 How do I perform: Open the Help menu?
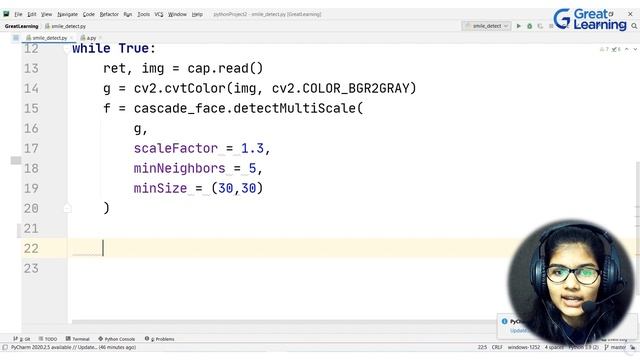pos(197,14)
